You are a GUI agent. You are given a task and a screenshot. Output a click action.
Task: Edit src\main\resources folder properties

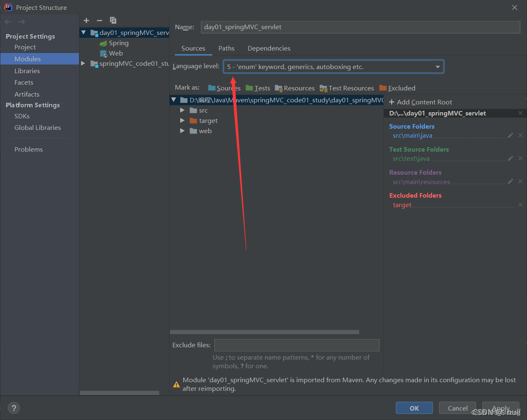[511, 181]
